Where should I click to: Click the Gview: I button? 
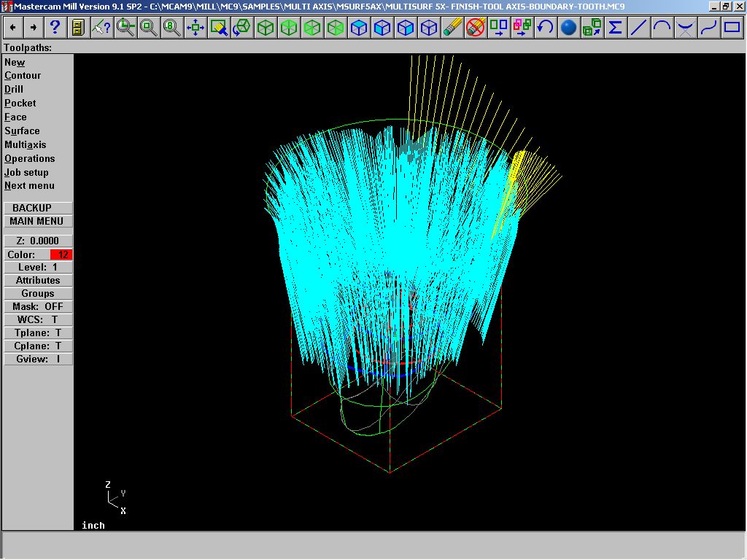(38, 359)
